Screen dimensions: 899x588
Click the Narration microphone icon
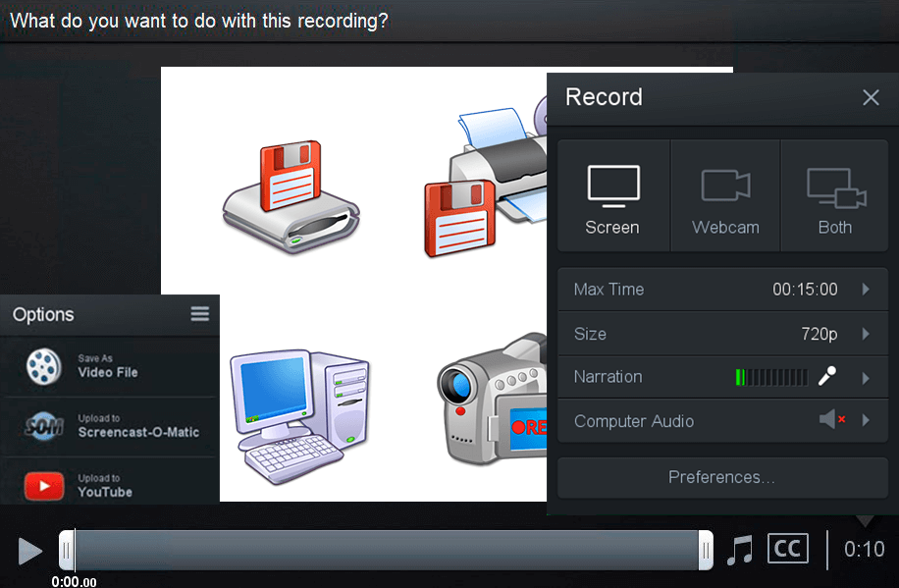826,376
